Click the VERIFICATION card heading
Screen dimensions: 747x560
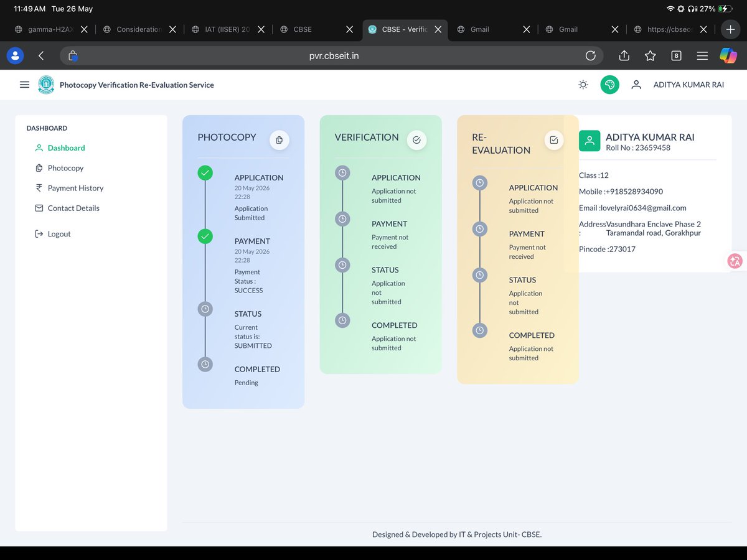[367, 138]
